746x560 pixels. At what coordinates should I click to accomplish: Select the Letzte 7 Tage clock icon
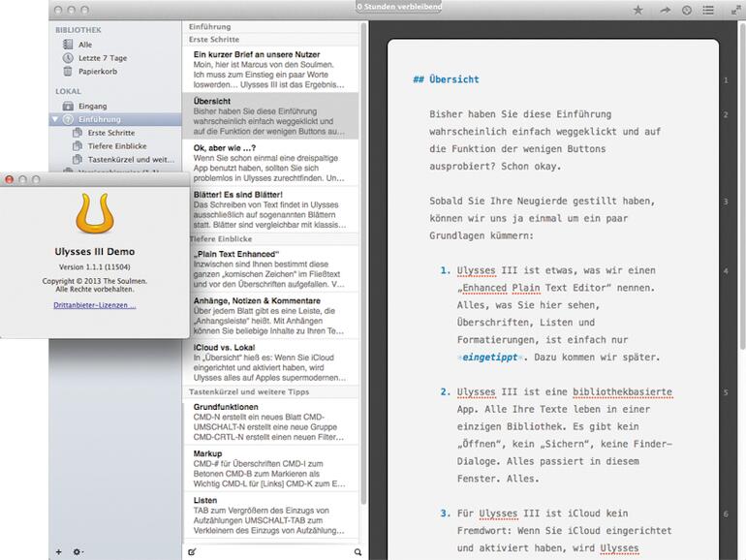click(68, 57)
